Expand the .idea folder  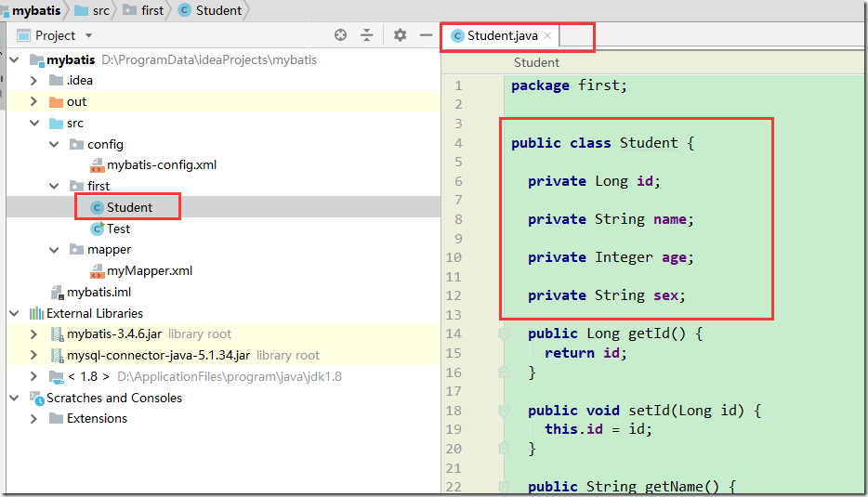[33, 80]
